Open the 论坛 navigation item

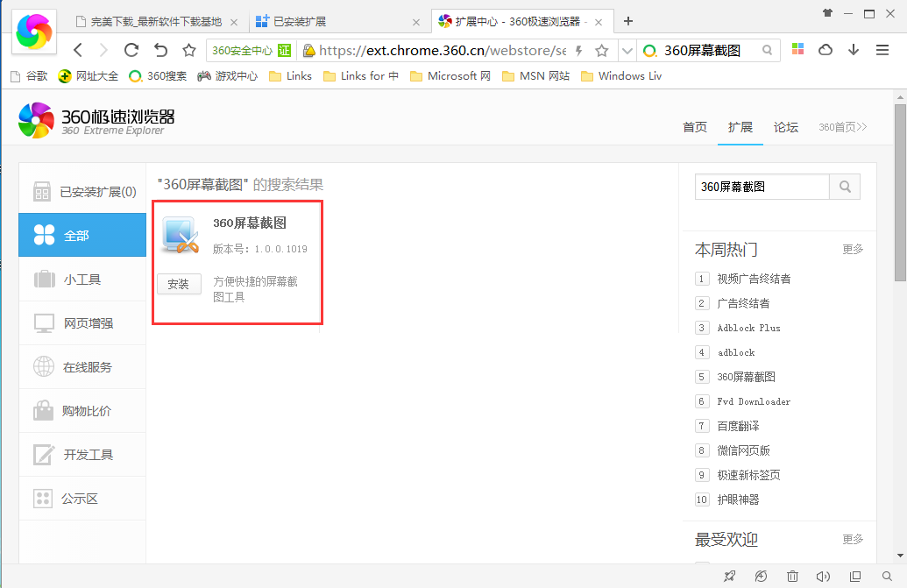785,127
